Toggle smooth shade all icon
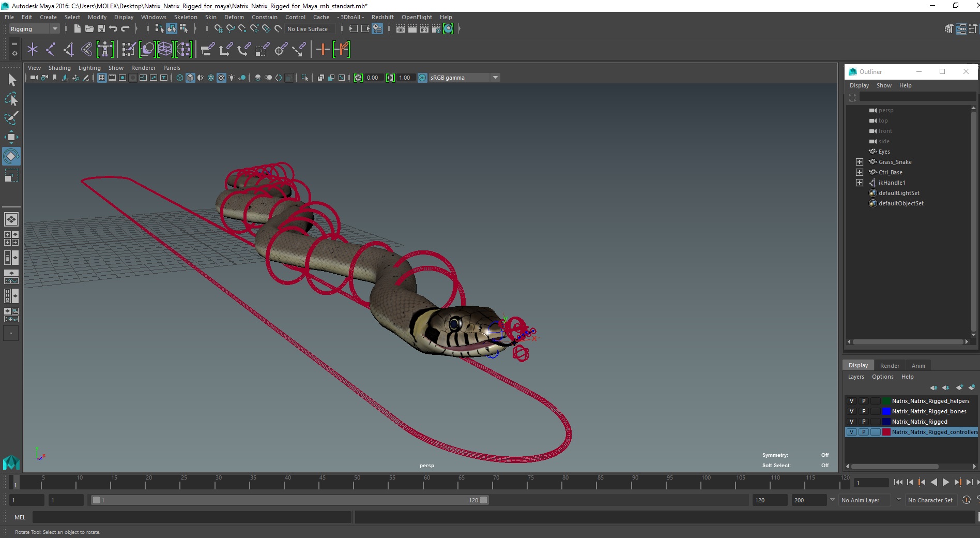The height and width of the screenshot is (538, 980). click(x=190, y=78)
